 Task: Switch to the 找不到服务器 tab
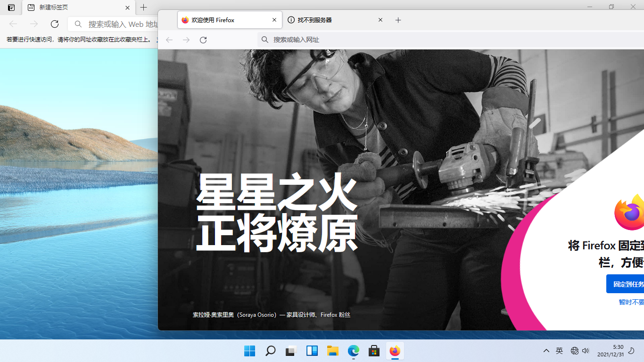click(x=330, y=20)
